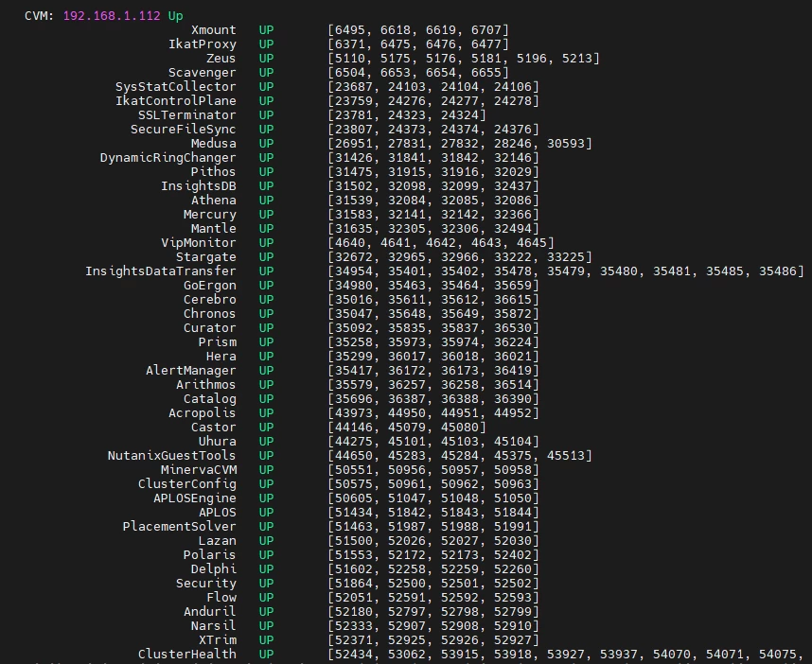The width and height of the screenshot is (812, 664).
Task: Click the InsightsDB service name
Action: (199, 186)
